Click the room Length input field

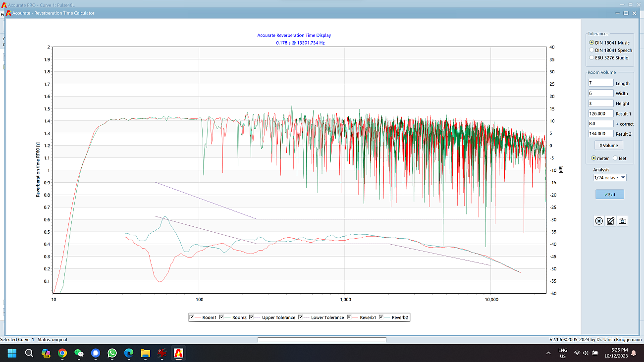[601, 83]
